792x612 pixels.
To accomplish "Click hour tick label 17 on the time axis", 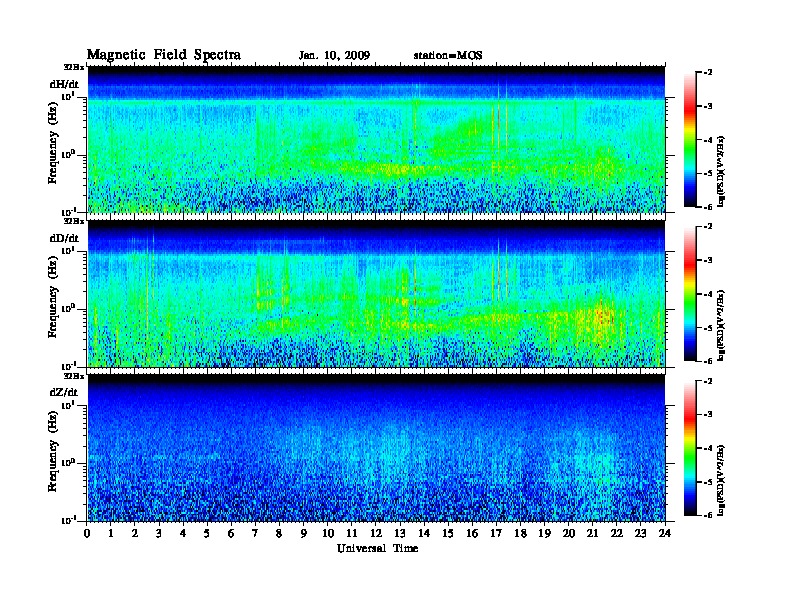I will point(496,533).
